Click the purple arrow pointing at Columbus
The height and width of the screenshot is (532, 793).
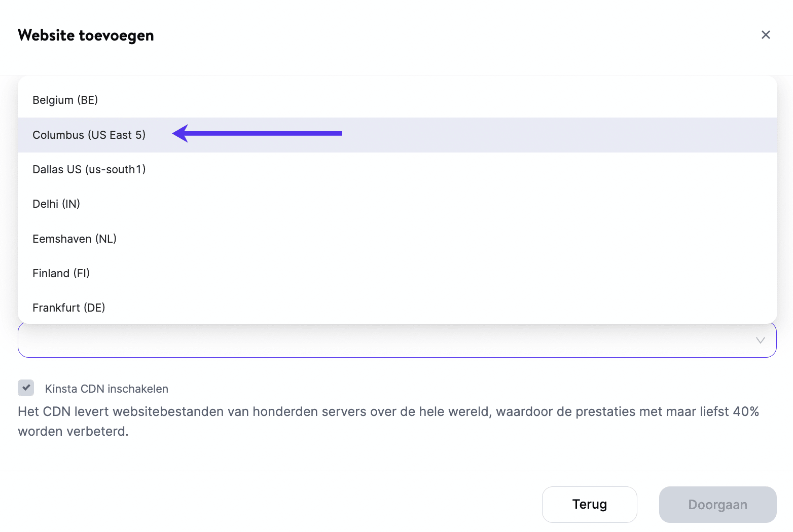click(x=257, y=134)
